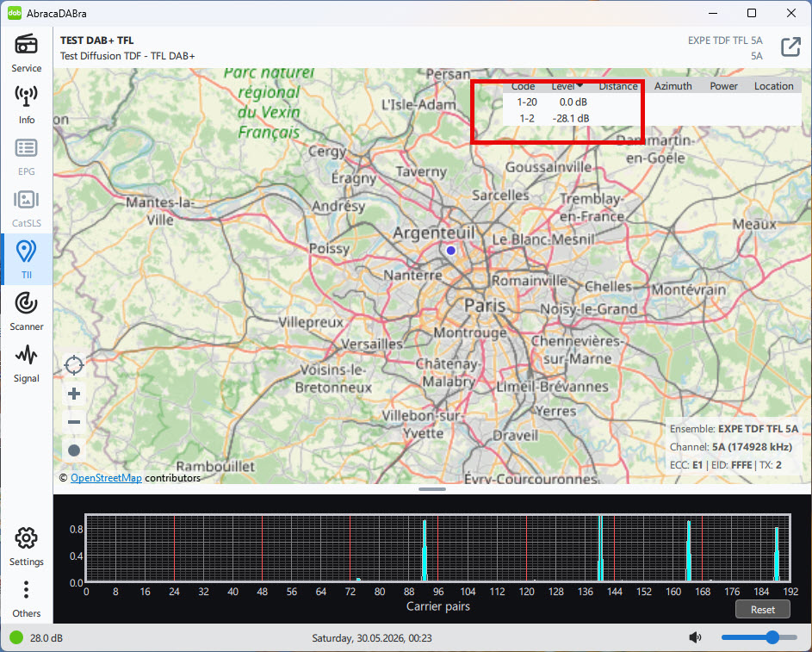
Task: Open the Service radio panel
Action: click(26, 53)
